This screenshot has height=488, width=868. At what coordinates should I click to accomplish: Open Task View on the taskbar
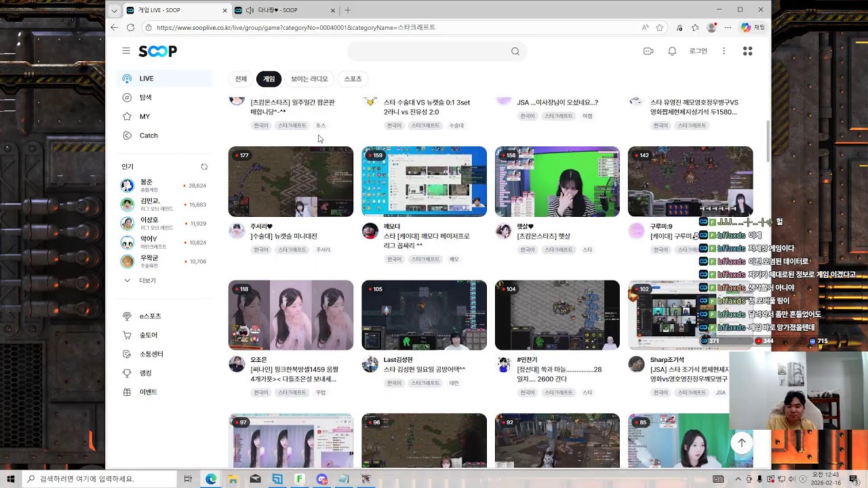pos(188,479)
